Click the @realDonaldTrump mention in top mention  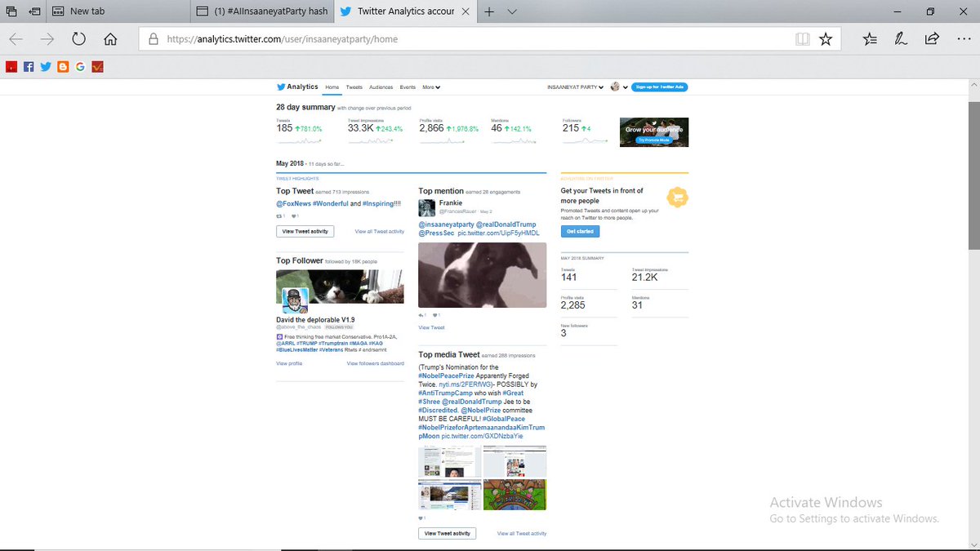pos(506,224)
